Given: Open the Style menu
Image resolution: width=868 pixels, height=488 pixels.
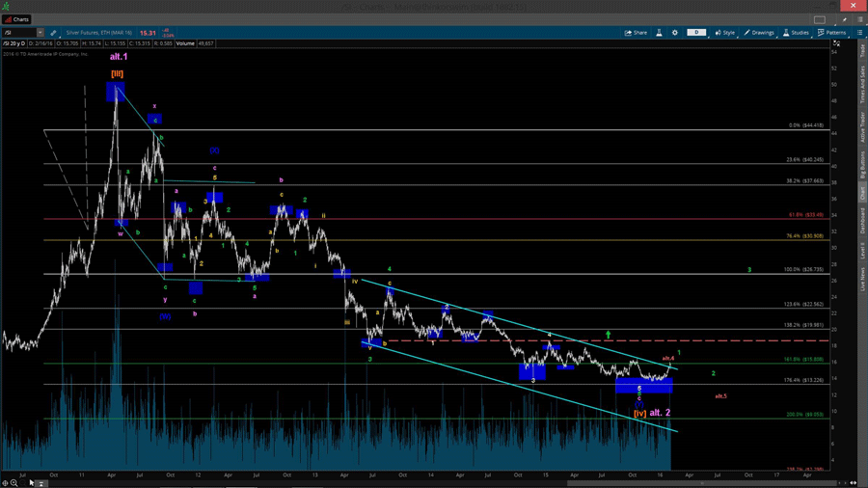Looking at the screenshot, I should pos(725,33).
